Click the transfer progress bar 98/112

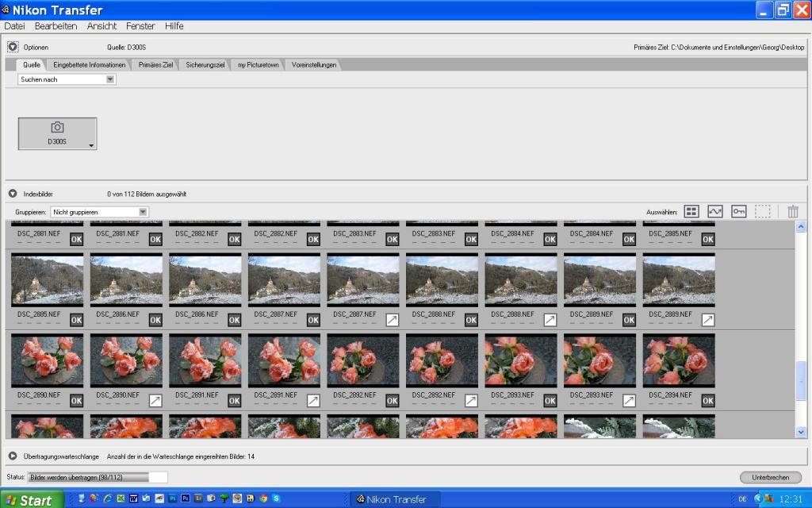98,477
